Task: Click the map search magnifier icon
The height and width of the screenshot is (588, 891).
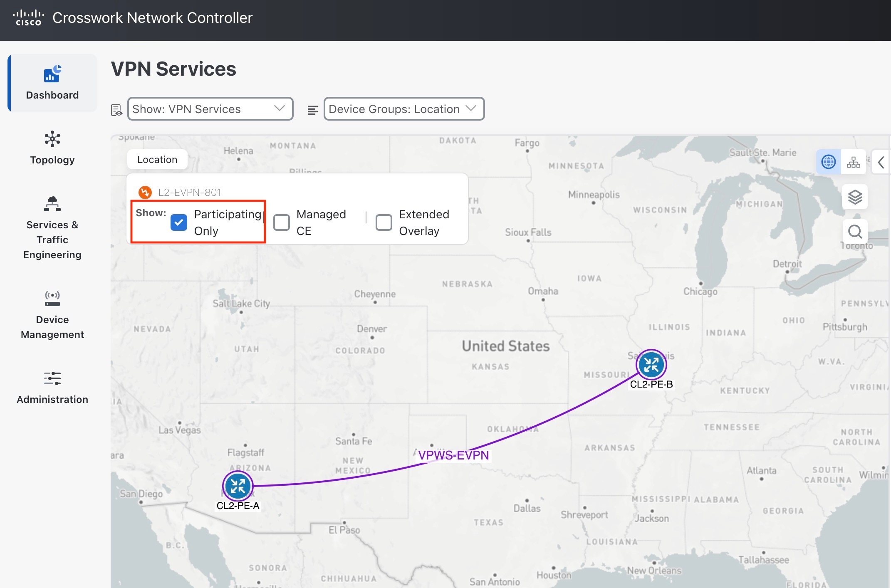Action: tap(855, 232)
